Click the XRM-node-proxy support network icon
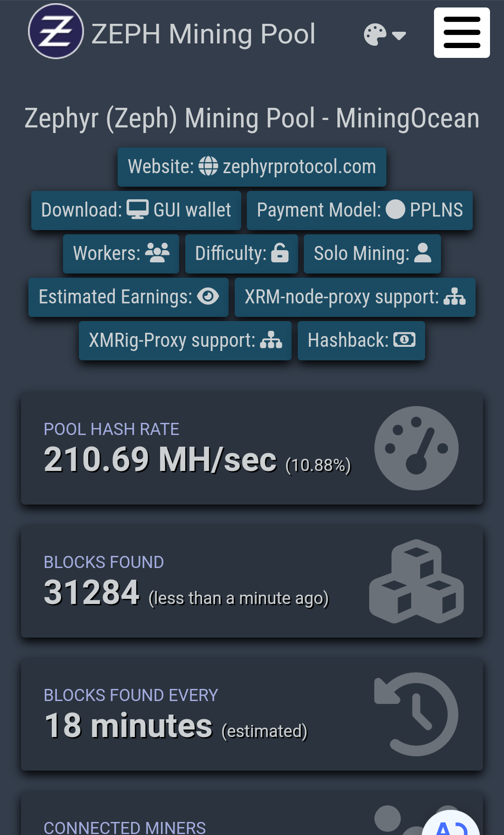The image size is (504, 835). (455, 296)
